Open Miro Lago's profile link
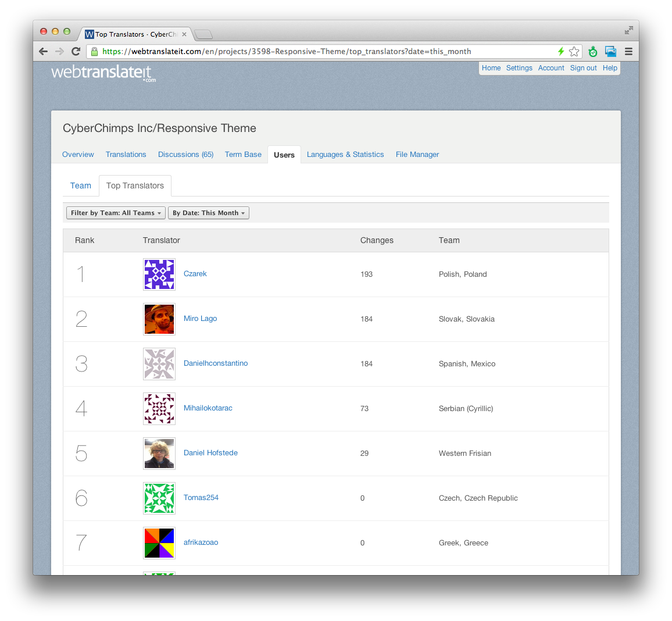The image size is (672, 621). pos(200,319)
